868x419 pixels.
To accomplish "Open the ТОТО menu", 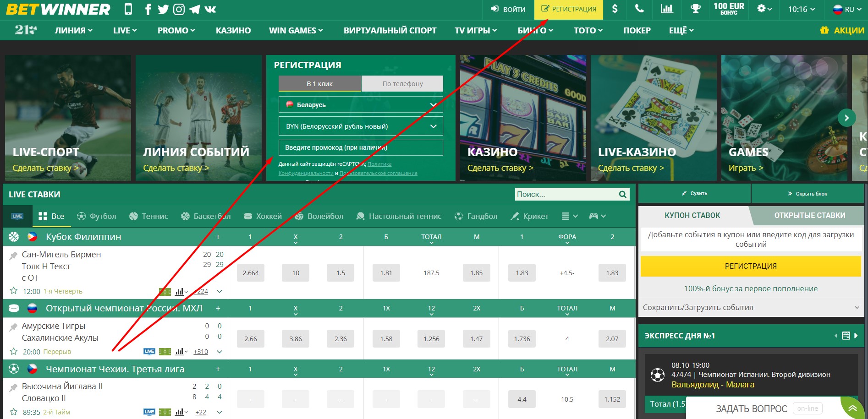I will pyautogui.click(x=588, y=30).
